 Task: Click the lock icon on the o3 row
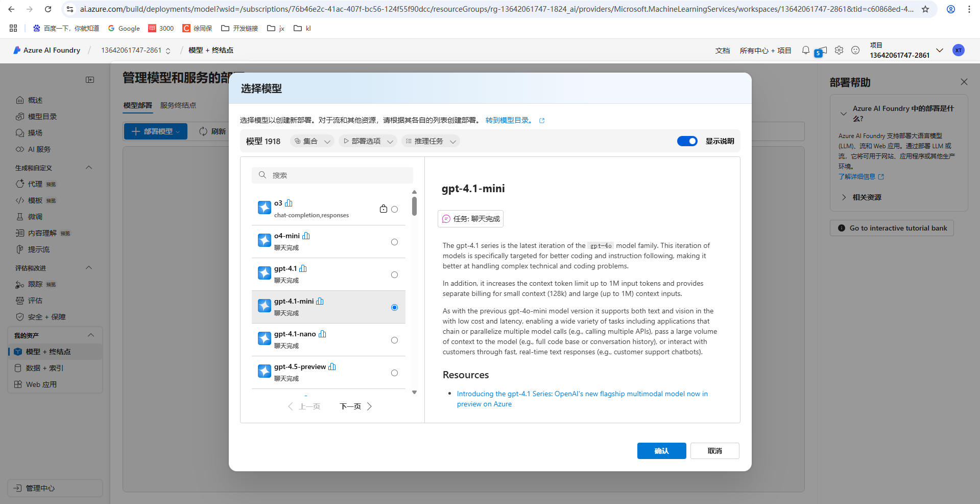click(x=384, y=209)
